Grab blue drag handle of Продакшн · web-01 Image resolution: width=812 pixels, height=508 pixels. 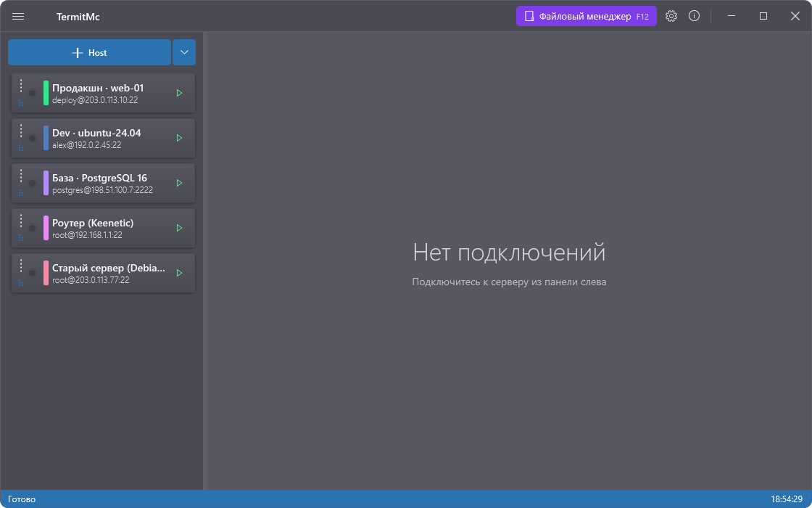tap(21, 103)
